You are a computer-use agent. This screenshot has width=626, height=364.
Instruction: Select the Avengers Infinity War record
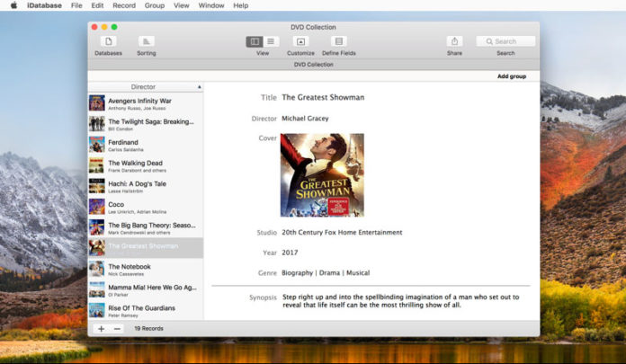146,103
